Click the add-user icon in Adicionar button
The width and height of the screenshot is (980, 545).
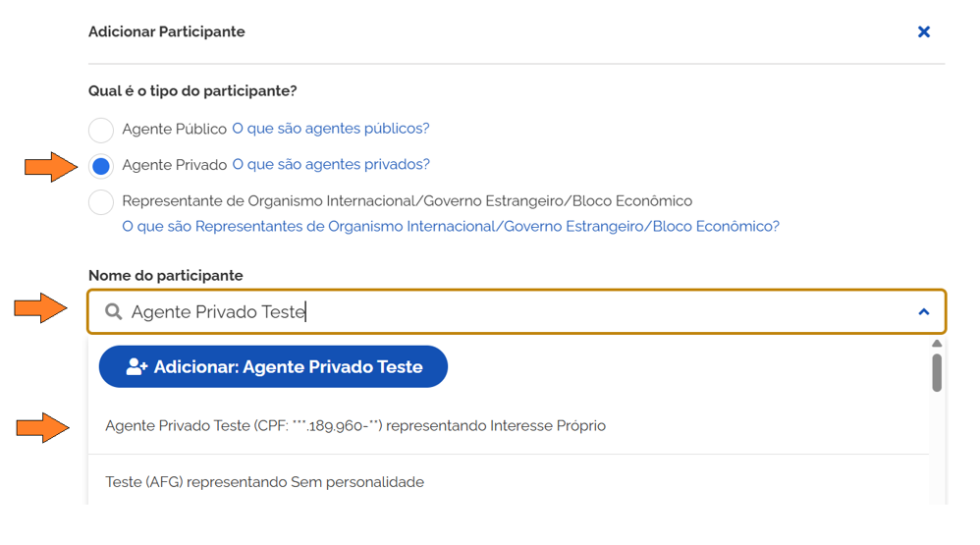[136, 367]
